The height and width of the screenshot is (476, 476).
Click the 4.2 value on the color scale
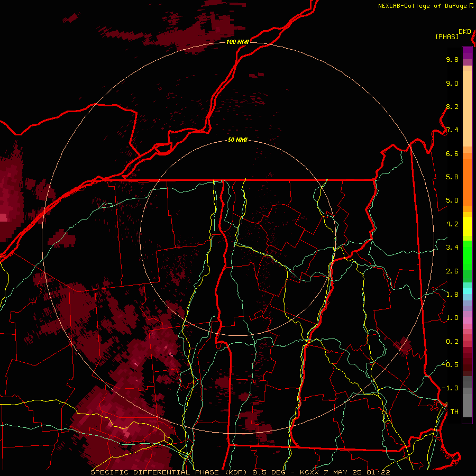(x=452, y=224)
